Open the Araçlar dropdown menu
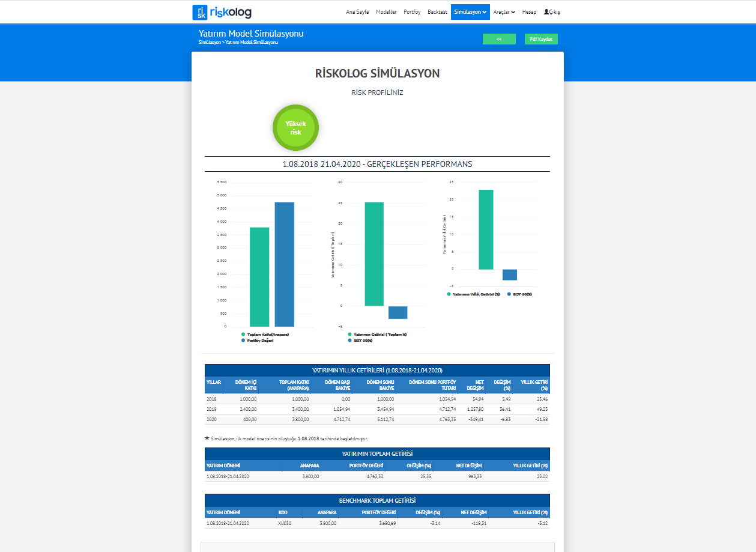The height and width of the screenshot is (552, 756). (504, 12)
